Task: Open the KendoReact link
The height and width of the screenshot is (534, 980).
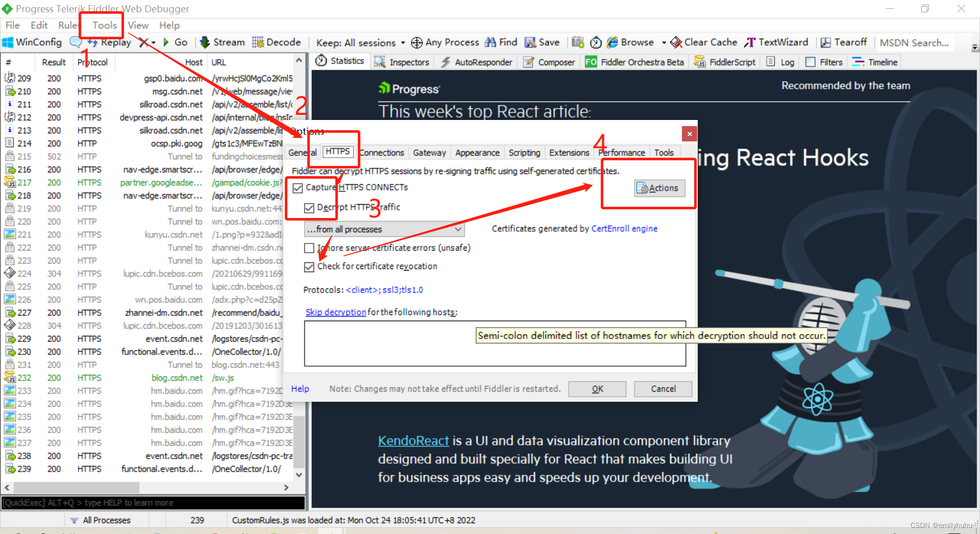Action: [x=413, y=441]
